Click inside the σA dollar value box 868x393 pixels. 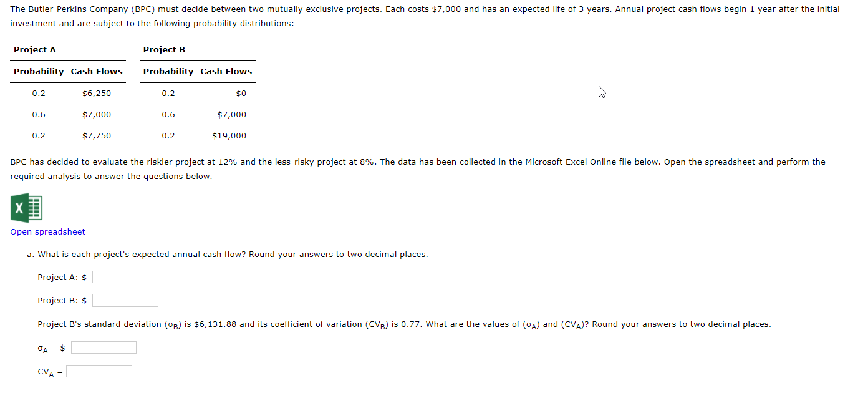point(104,347)
